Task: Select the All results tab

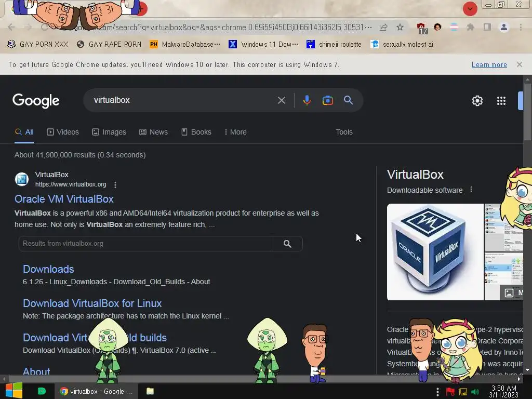Action: pos(24,132)
